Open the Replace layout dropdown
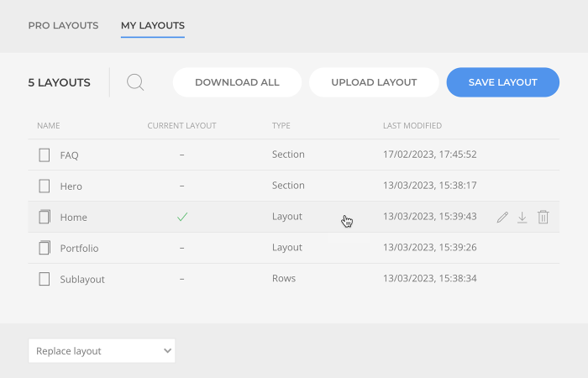The width and height of the screenshot is (588, 378). (102, 351)
